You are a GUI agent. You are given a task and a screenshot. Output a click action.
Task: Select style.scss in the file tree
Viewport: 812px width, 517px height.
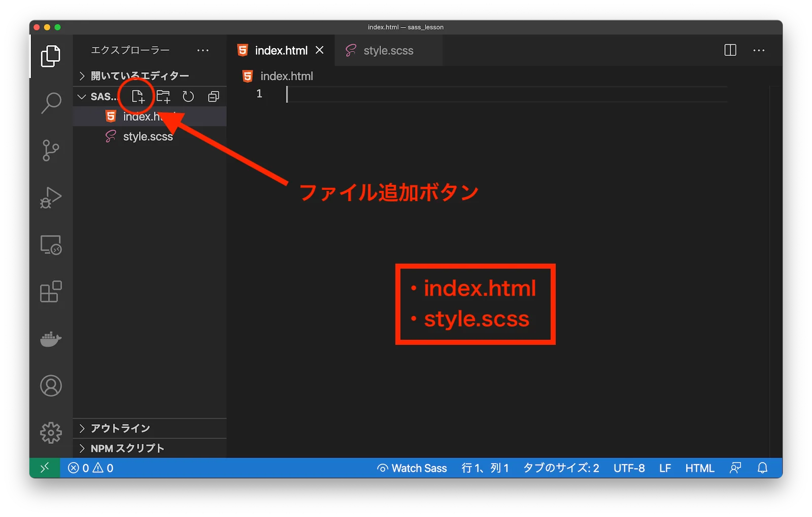pyautogui.click(x=148, y=136)
